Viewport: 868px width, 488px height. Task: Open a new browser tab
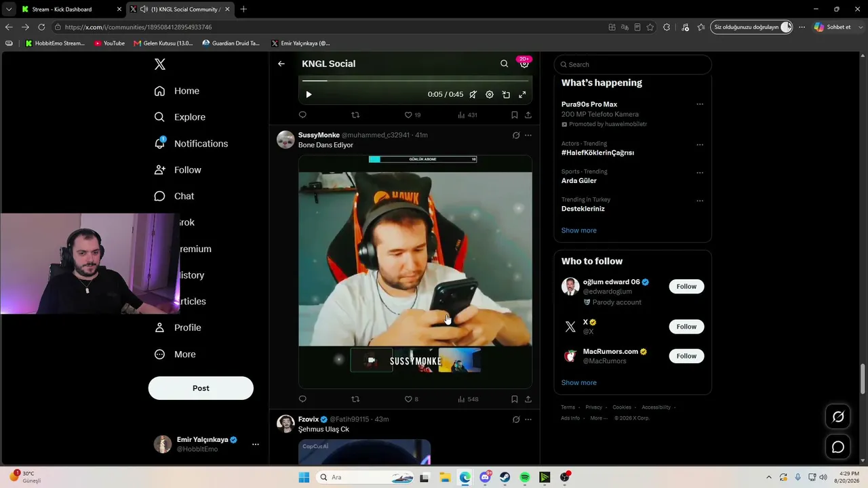243,9
